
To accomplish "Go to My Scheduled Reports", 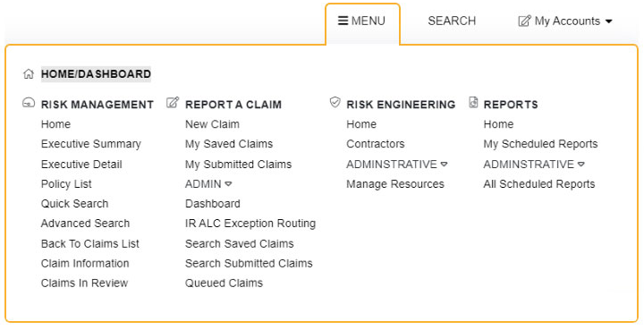I will click(x=540, y=144).
